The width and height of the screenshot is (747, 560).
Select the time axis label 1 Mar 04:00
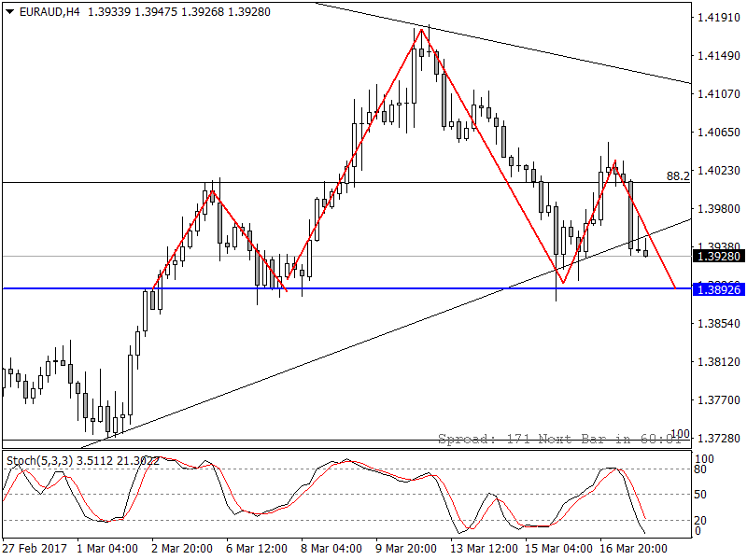(107, 549)
